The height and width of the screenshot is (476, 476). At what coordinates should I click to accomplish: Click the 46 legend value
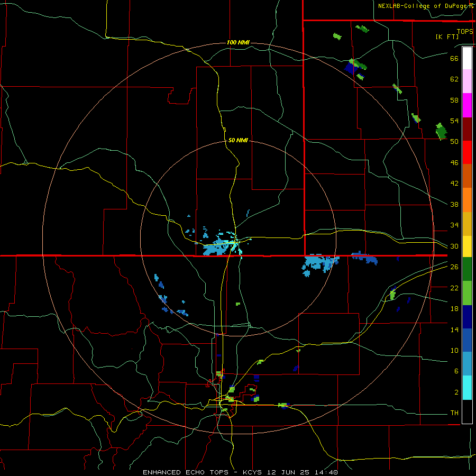coord(454,163)
